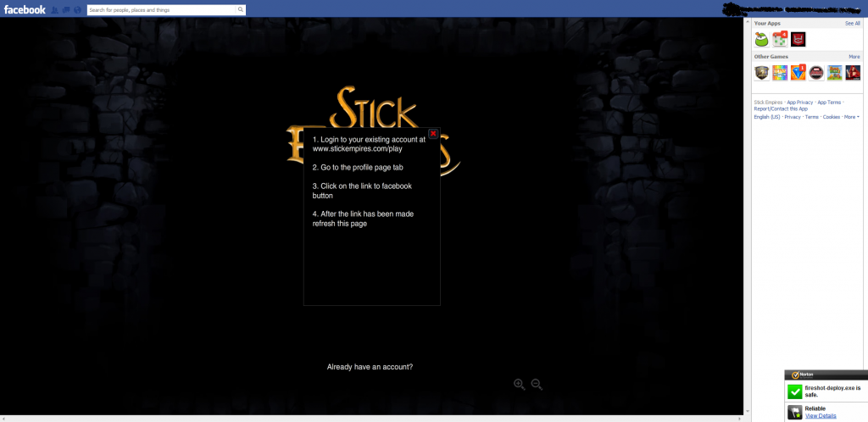Click the Stick Empires footer text

768,103
